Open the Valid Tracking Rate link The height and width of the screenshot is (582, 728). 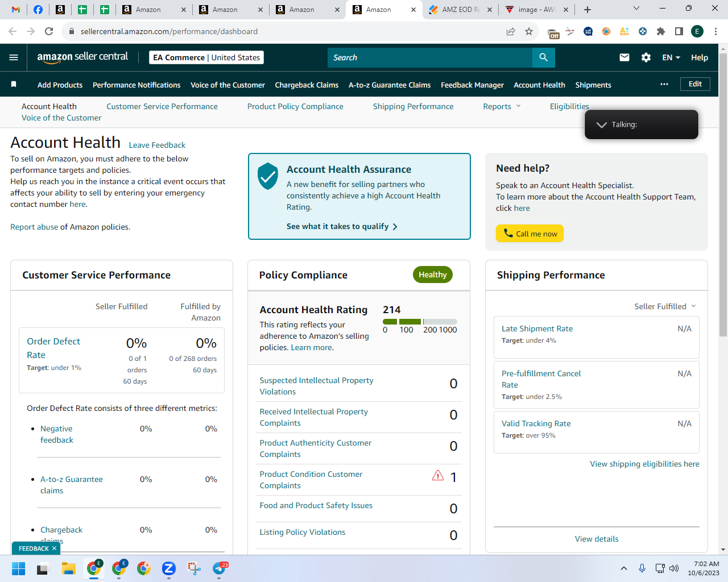tap(536, 423)
